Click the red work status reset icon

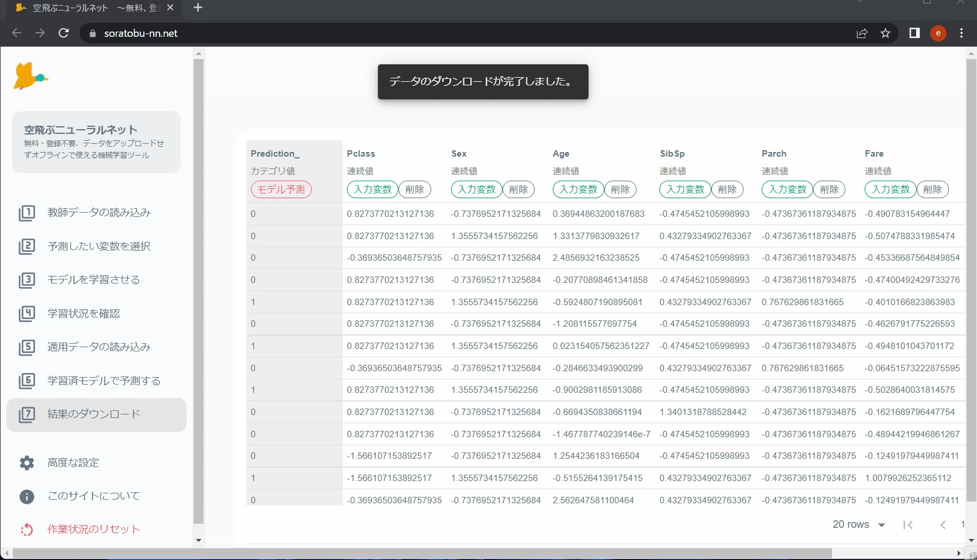click(x=27, y=530)
